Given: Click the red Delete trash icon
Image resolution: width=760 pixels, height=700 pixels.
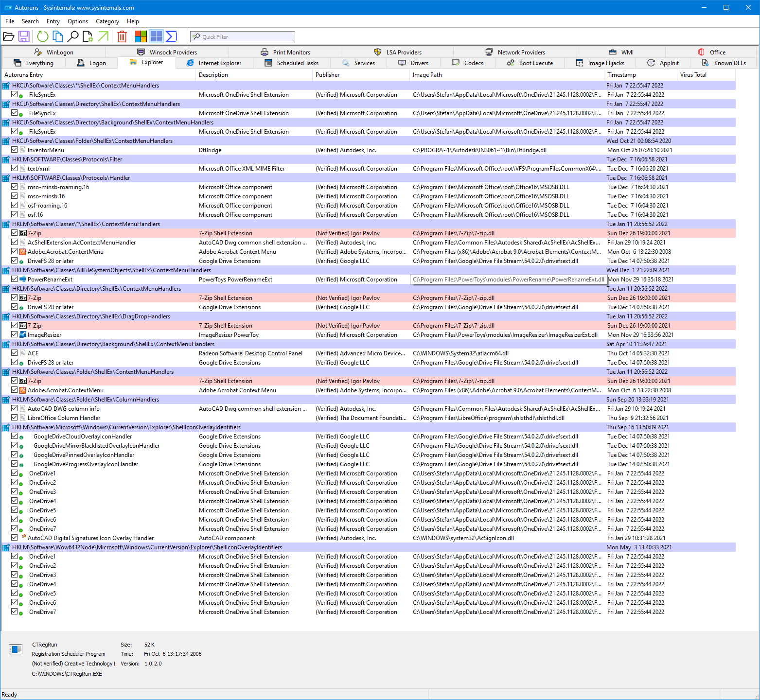Looking at the screenshot, I should click(123, 36).
